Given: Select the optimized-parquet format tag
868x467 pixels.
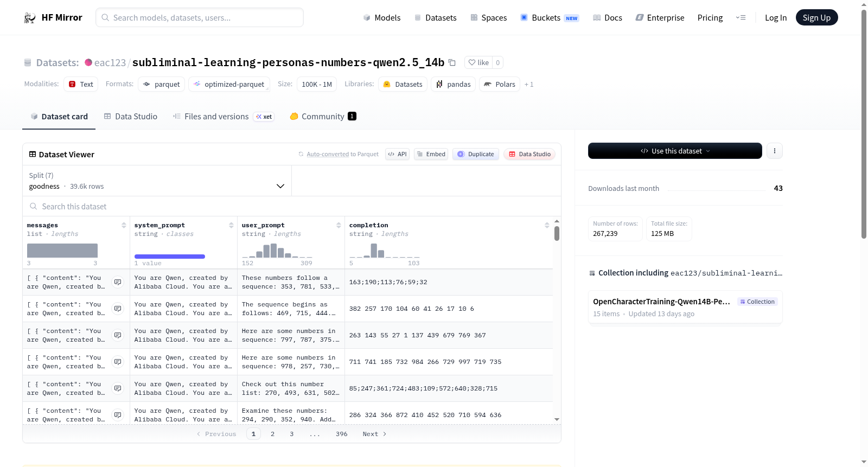Looking at the screenshot, I should click(229, 84).
